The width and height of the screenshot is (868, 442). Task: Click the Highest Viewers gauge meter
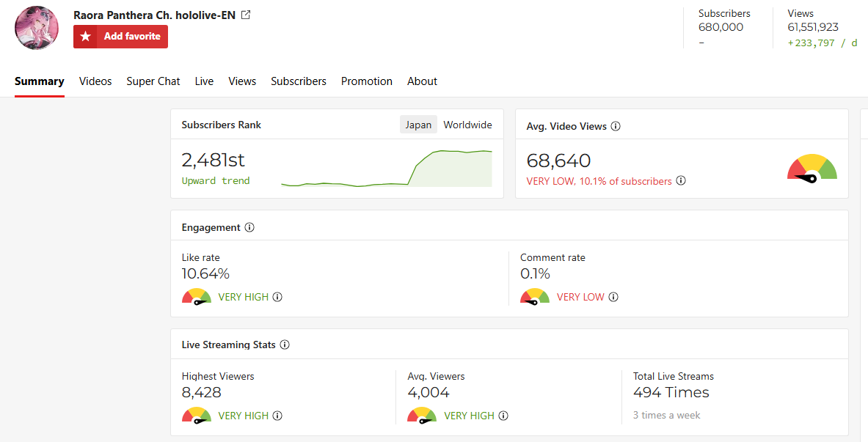tap(197, 416)
